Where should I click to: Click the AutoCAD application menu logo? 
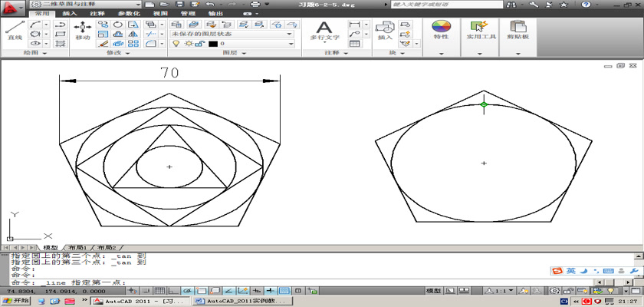click(11, 6)
